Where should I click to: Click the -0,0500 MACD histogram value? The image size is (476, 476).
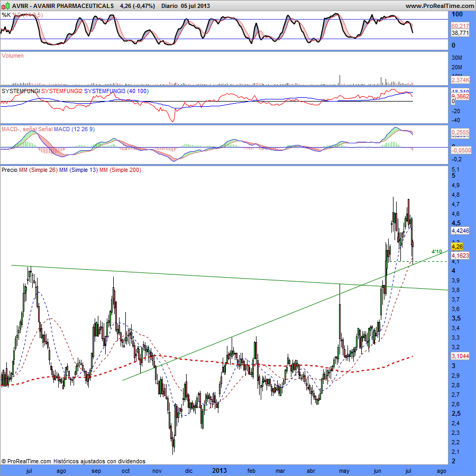click(461, 150)
